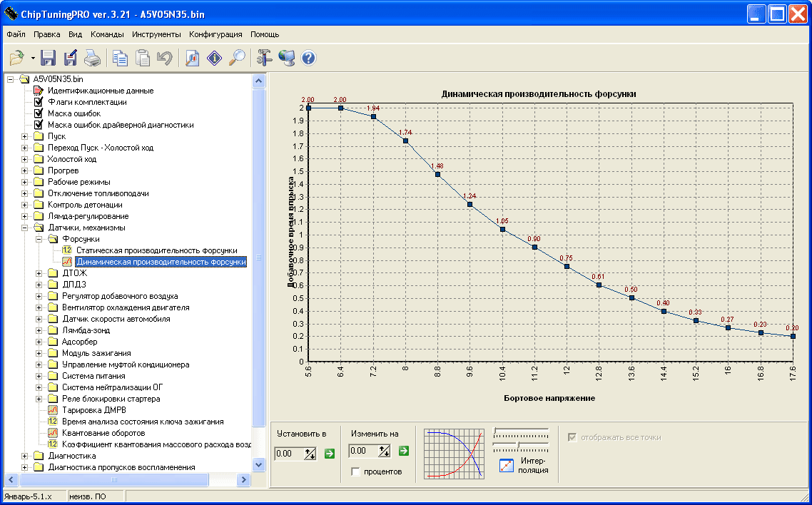This screenshot has width=812, height=505.
Task: Click the Paste clipboard icon
Action: [x=143, y=58]
